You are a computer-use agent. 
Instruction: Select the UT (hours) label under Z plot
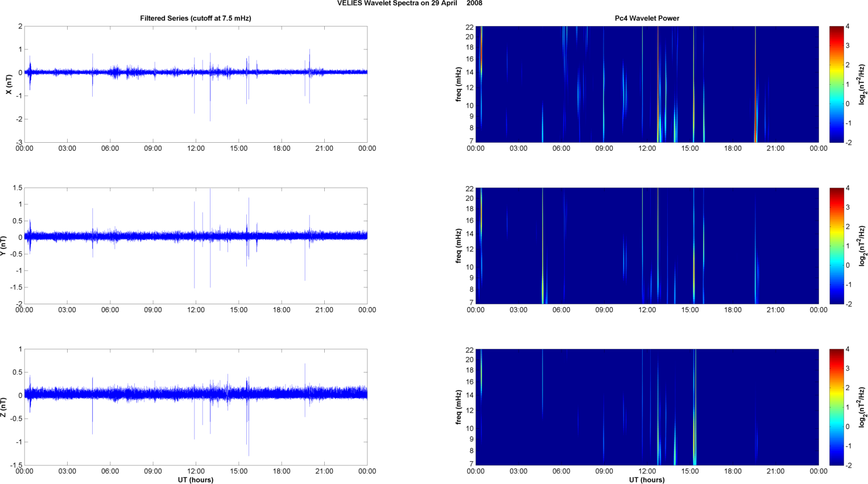pyautogui.click(x=195, y=479)
